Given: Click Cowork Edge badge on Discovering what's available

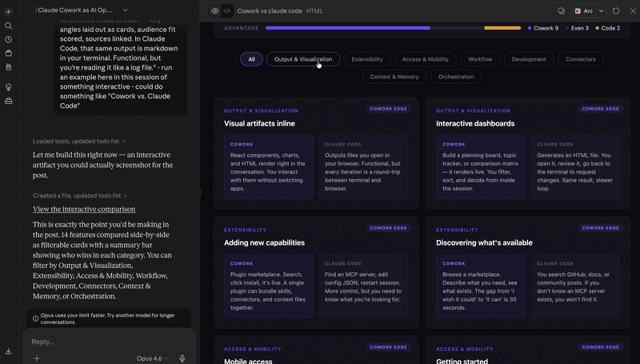Looking at the screenshot, I should coord(601,228).
